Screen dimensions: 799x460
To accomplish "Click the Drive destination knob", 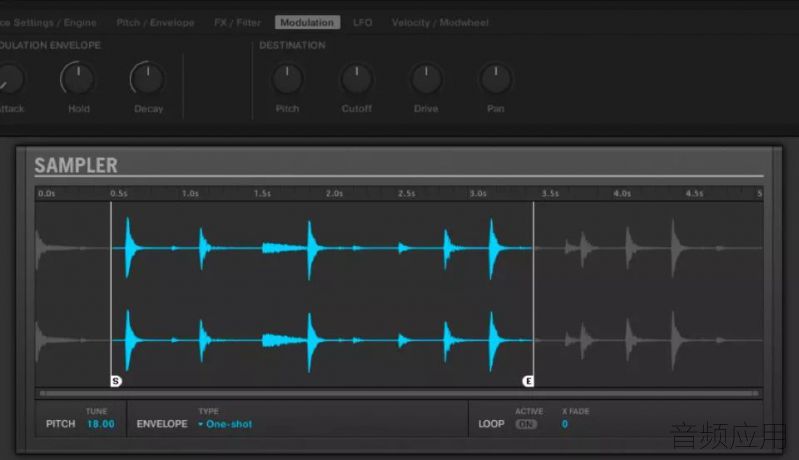I will coord(426,79).
